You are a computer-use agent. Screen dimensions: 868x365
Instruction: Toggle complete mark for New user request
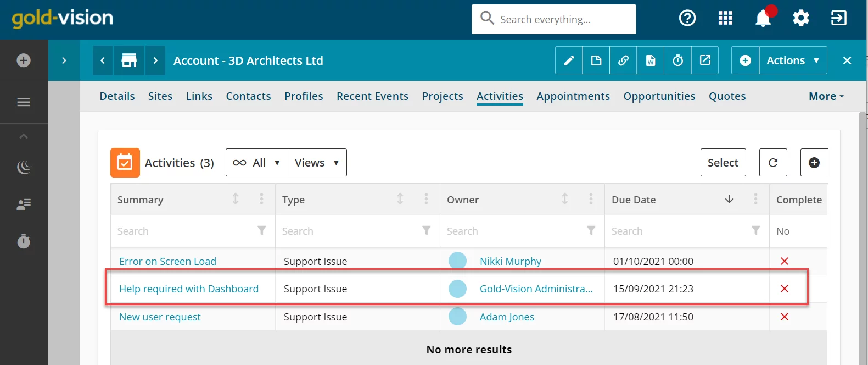coord(785,317)
